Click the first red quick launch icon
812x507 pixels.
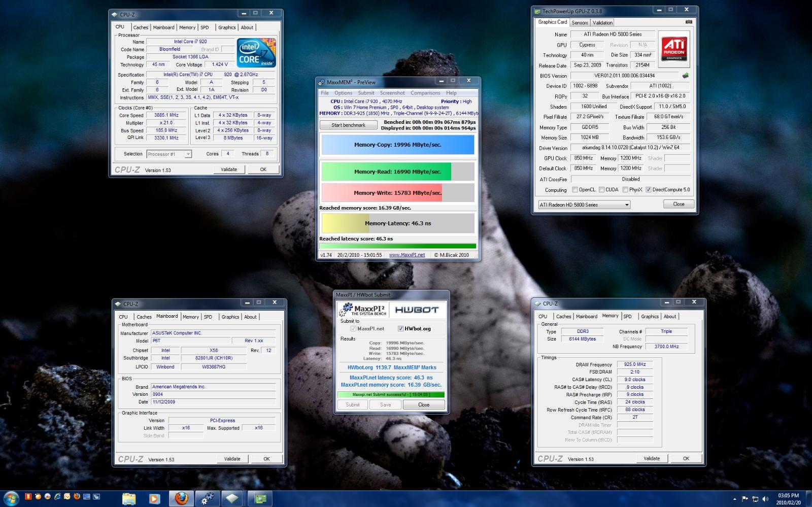pyautogui.click(x=28, y=496)
